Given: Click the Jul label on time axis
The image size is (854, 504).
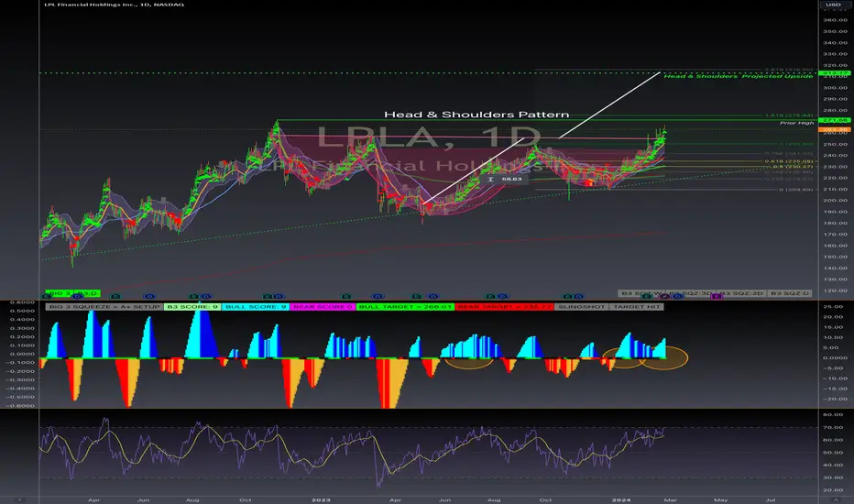Looking at the screenshot, I should click(x=770, y=499).
